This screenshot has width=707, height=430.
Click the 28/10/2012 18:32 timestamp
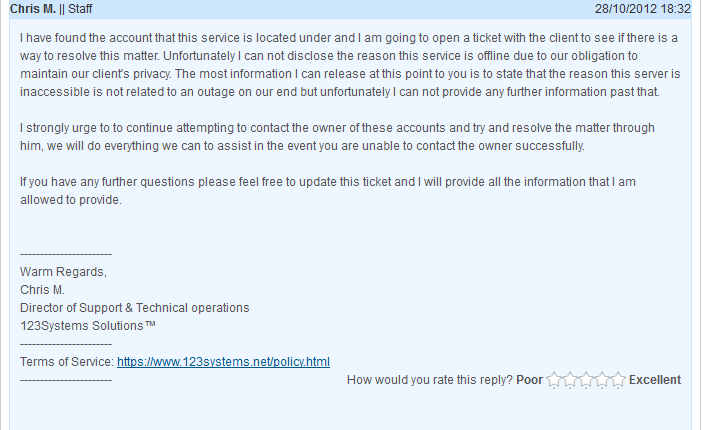pos(643,9)
